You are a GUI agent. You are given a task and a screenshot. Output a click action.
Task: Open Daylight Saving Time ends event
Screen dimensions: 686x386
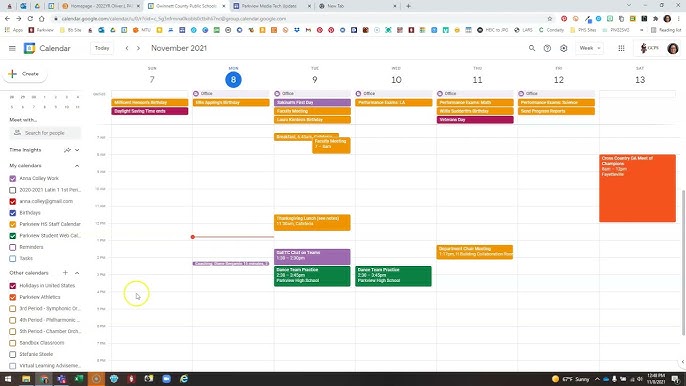click(x=150, y=111)
